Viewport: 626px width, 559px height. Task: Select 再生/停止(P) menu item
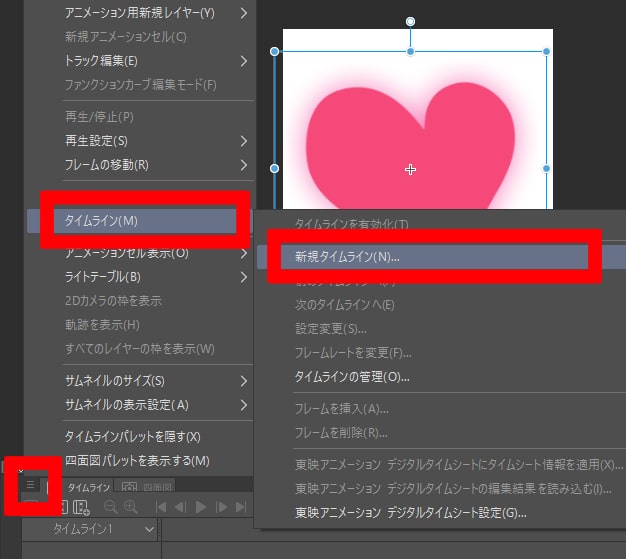99,117
